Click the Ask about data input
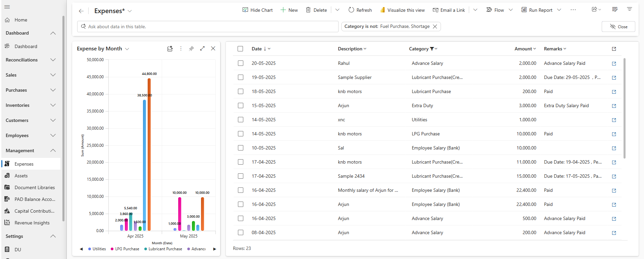Screen dimensions: 644x259 pyautogui.click(x=208, y=27)
